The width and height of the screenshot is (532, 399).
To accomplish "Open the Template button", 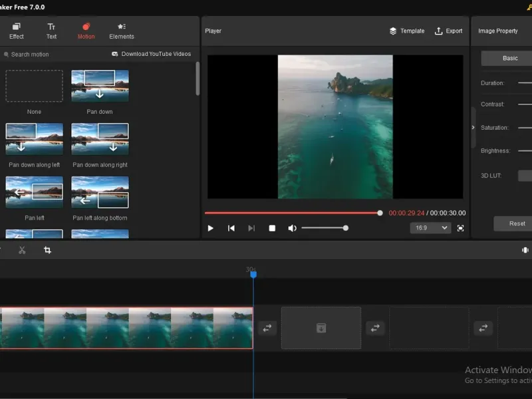I will click(x=407, y=31).
